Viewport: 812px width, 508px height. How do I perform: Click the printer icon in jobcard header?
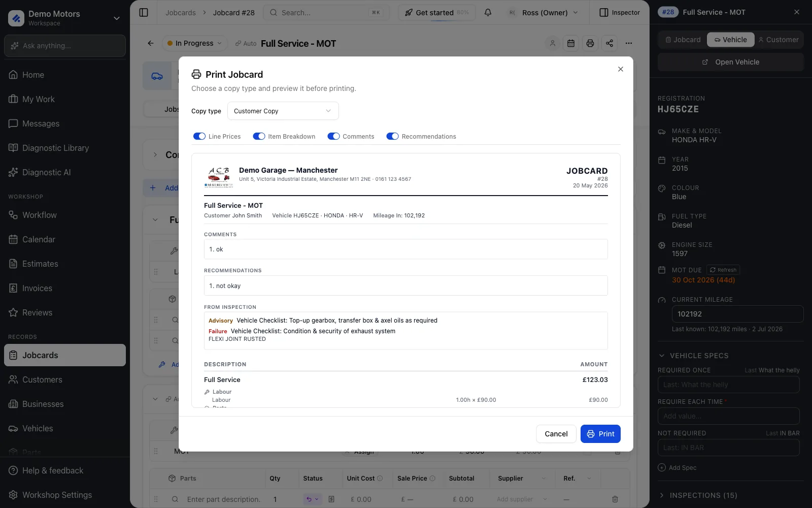[x=590, y=43]
